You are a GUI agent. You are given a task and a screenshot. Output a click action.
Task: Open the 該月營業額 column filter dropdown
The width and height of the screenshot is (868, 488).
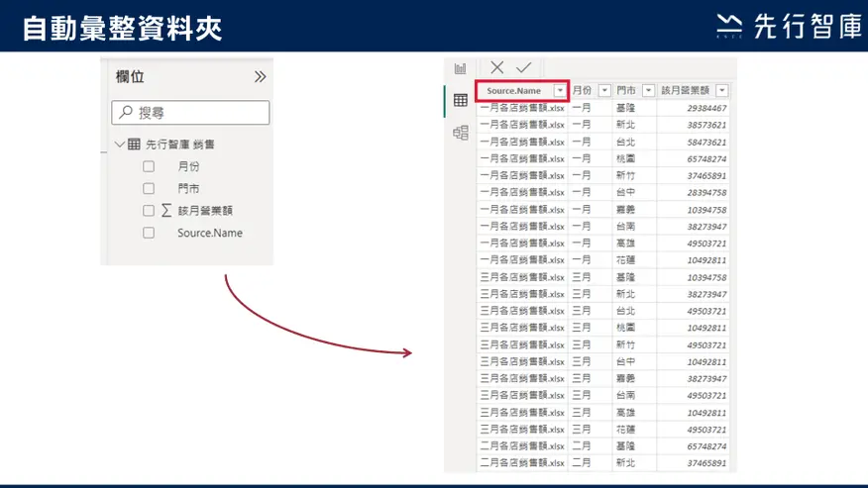point(722,90)
